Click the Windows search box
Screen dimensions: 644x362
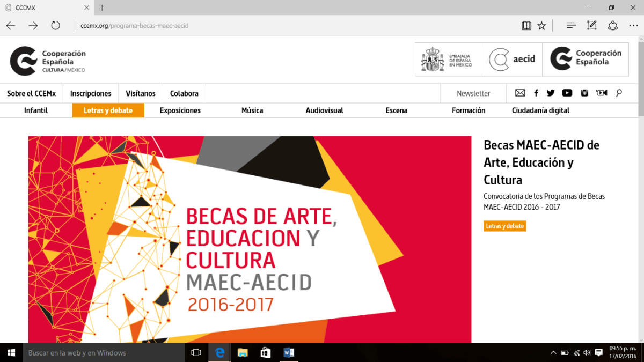pos(104,352)
